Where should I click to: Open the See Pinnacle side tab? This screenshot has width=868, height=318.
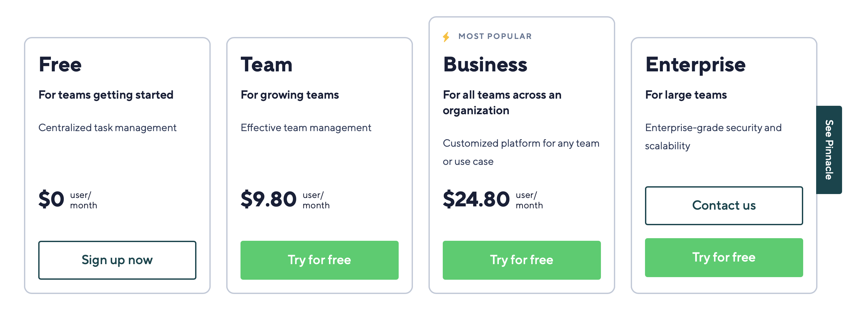(x=828, y=150)
